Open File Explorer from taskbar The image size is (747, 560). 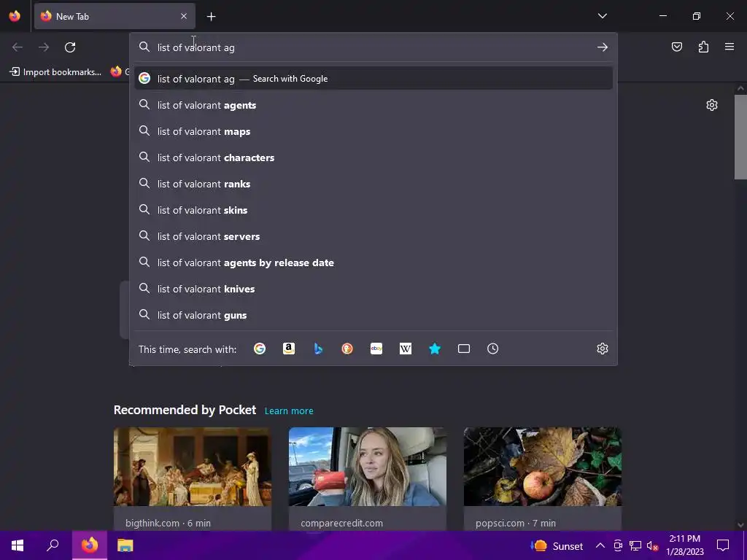click(125, 545)
